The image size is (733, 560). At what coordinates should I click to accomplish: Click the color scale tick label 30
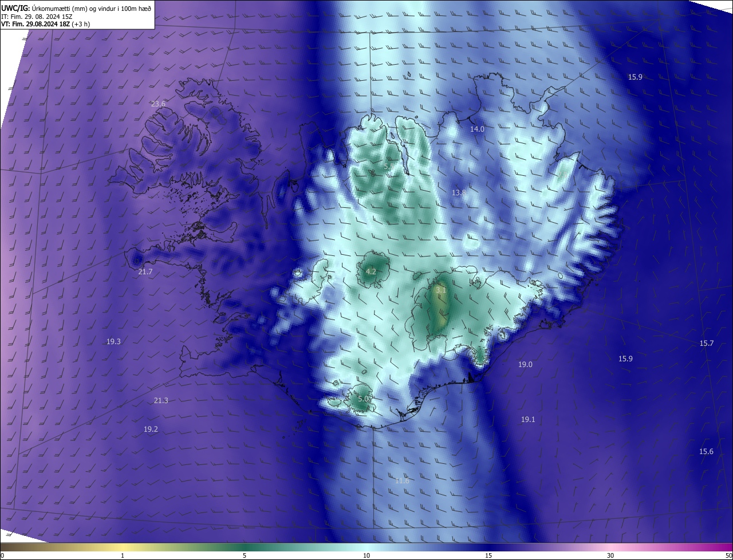[610, 555]
